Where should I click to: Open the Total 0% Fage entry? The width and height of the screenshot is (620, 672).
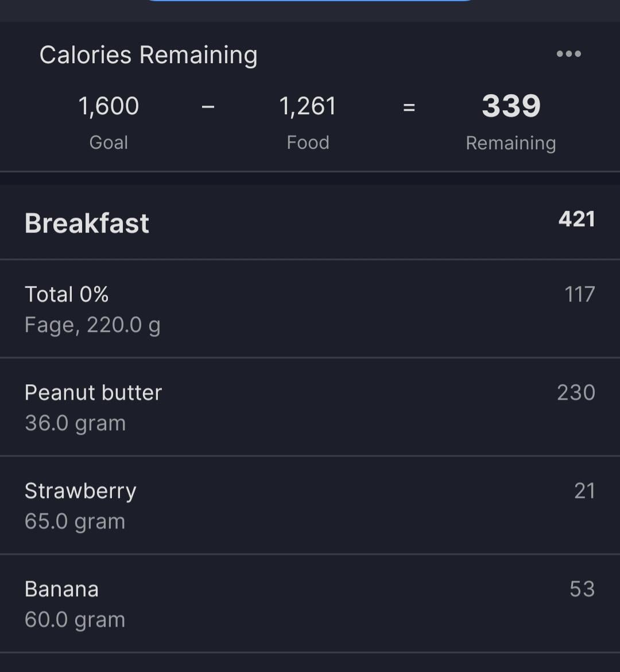pos(310,308)
